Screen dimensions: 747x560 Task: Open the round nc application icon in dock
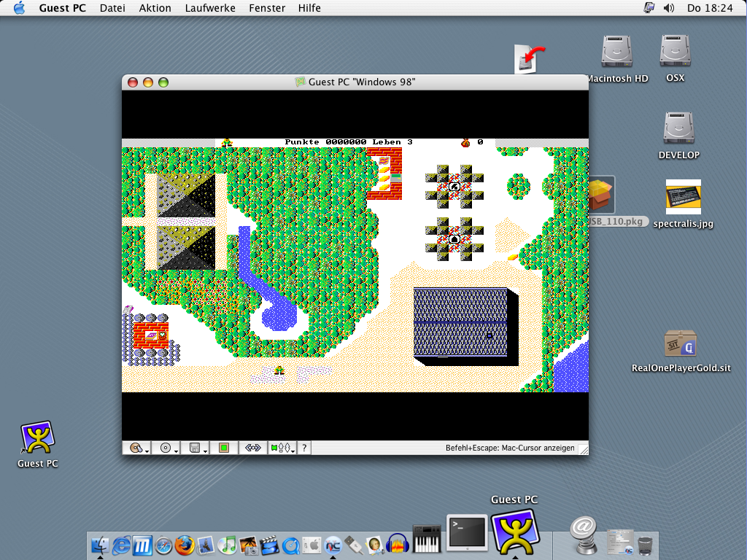pos(333,545)
